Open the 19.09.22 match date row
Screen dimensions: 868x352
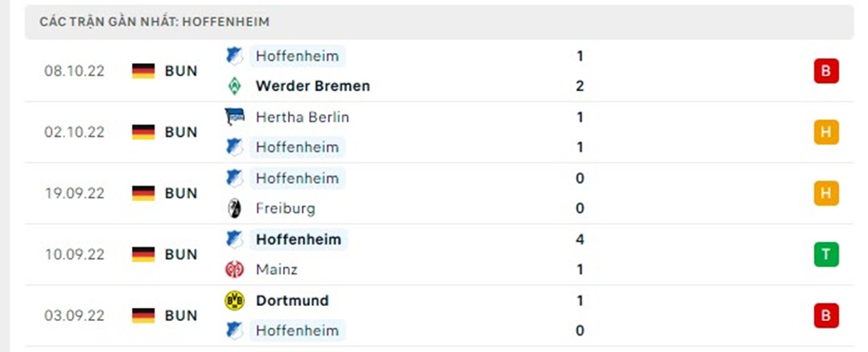pyautogui.click(x=74, y=193)
